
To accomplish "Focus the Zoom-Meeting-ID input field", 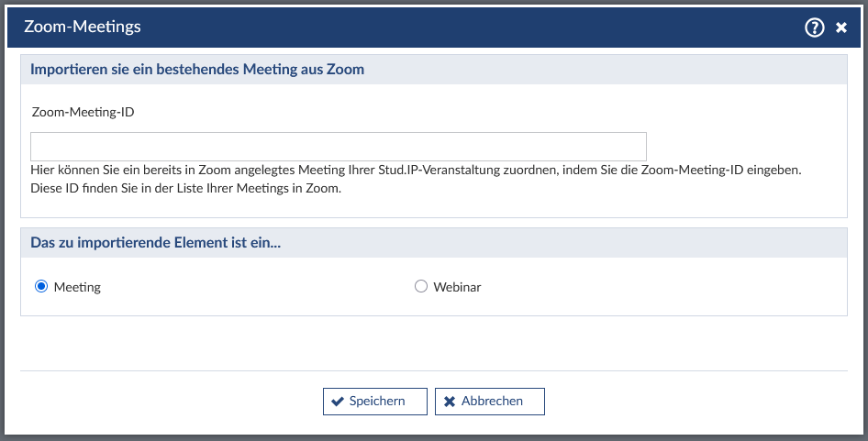I will 338,147.
